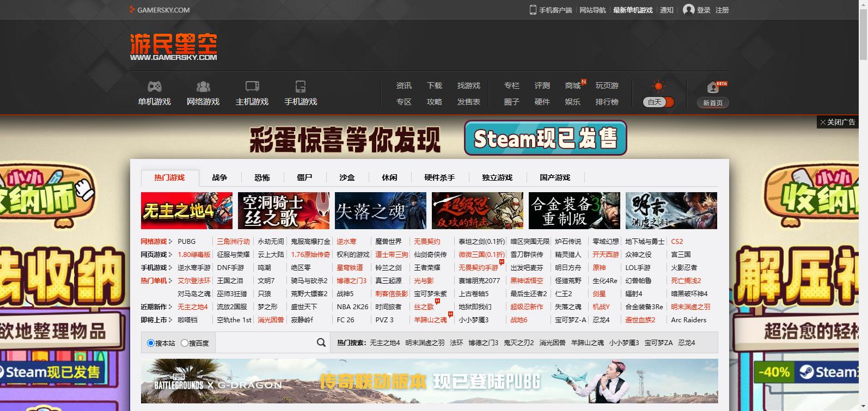Open the 明末渊虚之羽 thumbnail
Viewport: 868px width, 411px height.
(x=671, y=211)
